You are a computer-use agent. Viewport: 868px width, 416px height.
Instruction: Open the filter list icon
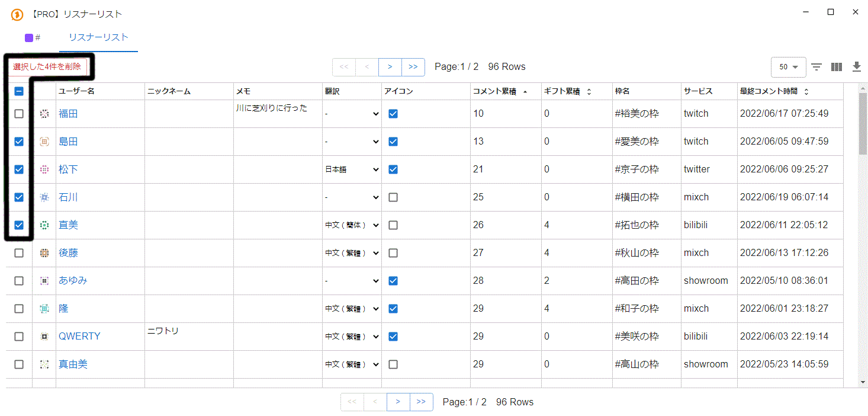(816, 67)
